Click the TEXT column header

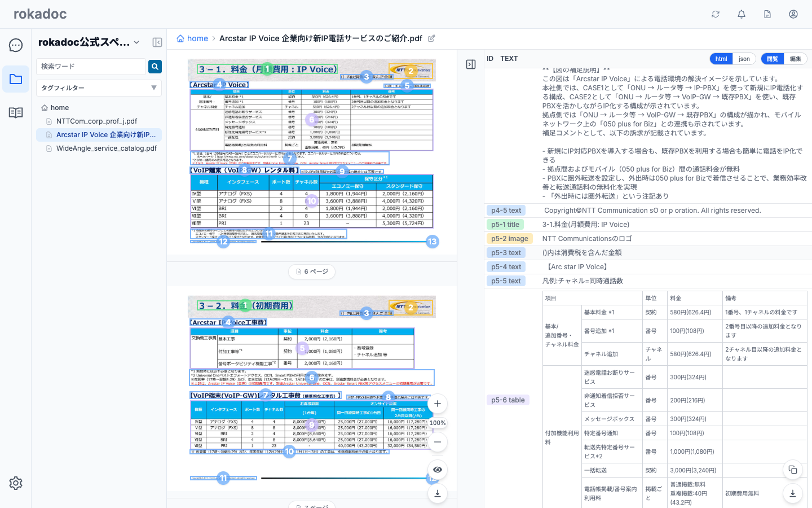pos(509,59)
